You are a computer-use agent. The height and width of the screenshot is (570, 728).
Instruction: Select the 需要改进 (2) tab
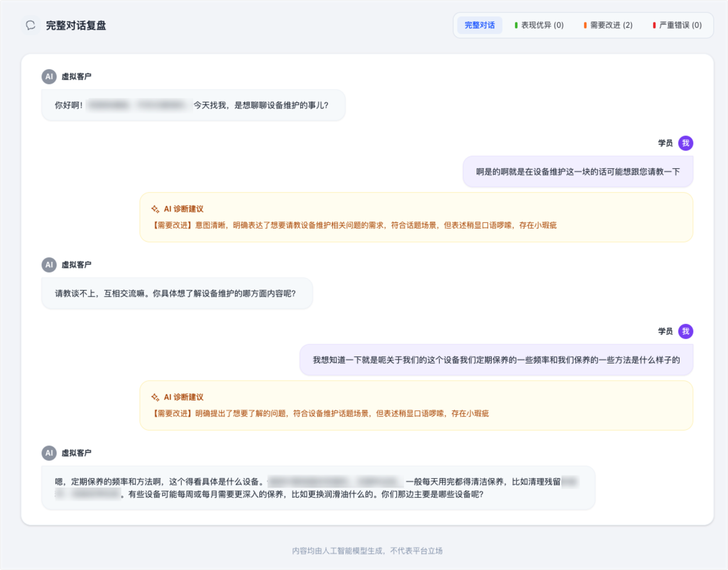pyautogui.click(x=608, y=25)
